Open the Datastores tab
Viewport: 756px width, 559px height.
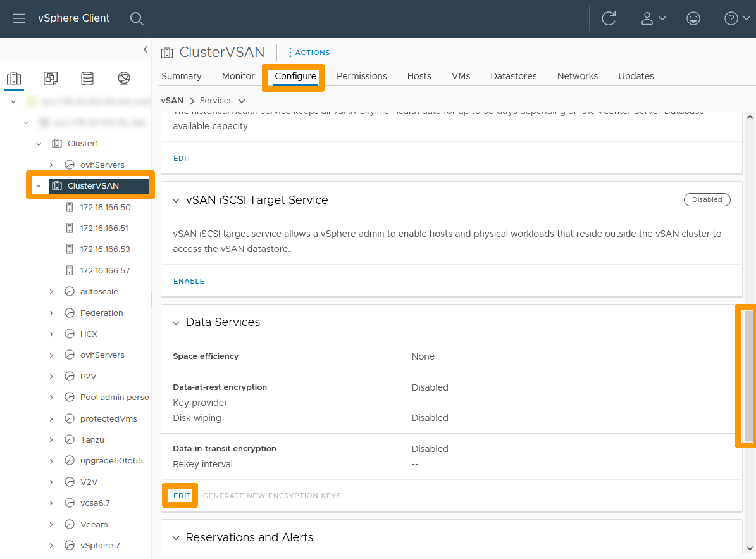[513, 75]
